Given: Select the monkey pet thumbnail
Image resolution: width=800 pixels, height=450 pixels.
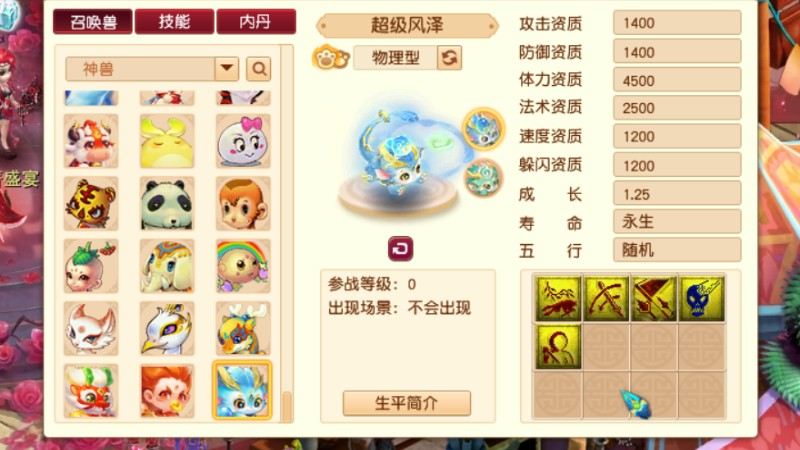Looking at the screenshot, I should pos(243,204).
